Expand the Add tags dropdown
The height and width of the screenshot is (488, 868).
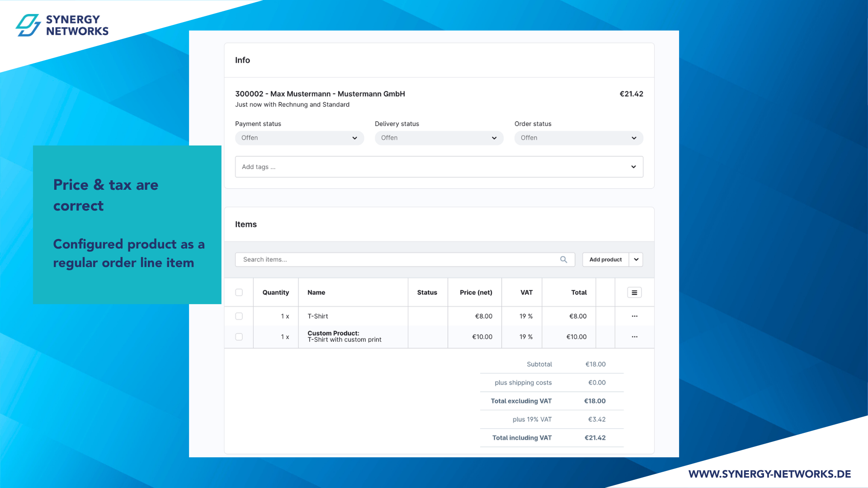click(439, 167)
